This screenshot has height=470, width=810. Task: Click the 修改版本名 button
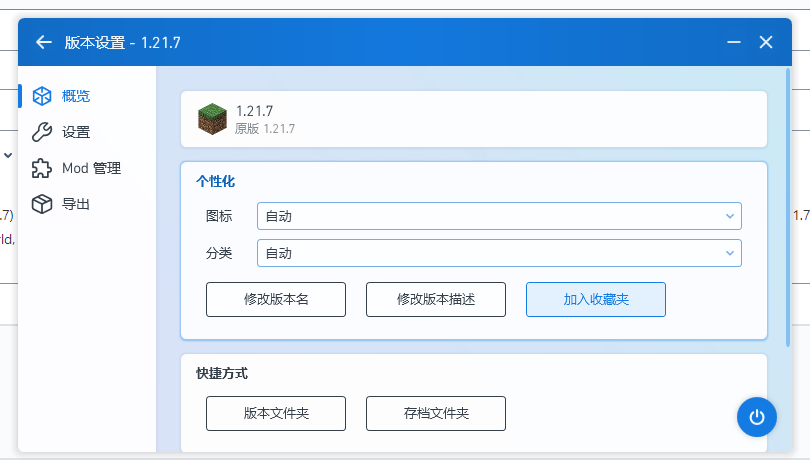tap(276, 299)
